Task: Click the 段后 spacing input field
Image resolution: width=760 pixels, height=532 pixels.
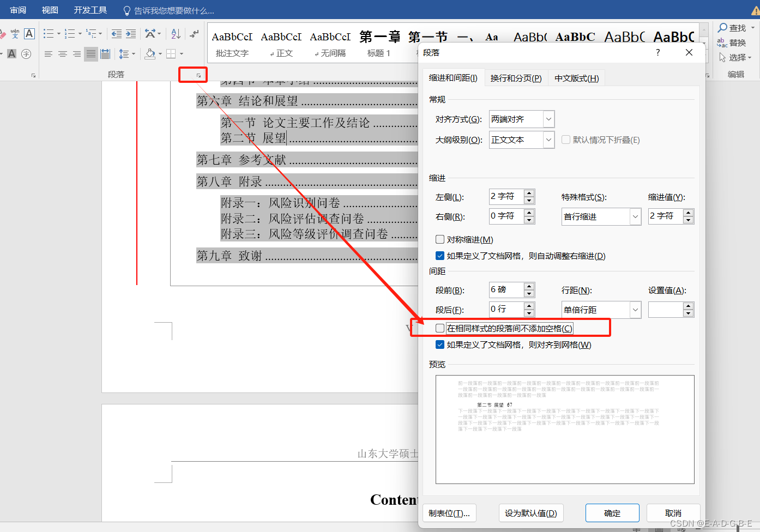Action: pyautogui.click(x=506, y=309)
